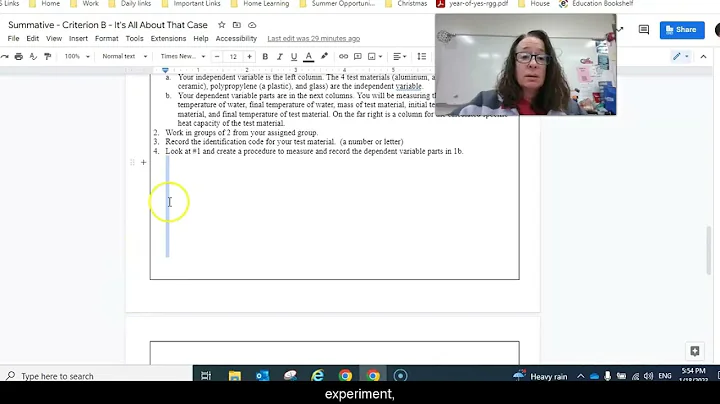
Task: Open the Help menu
Action: 201,39
